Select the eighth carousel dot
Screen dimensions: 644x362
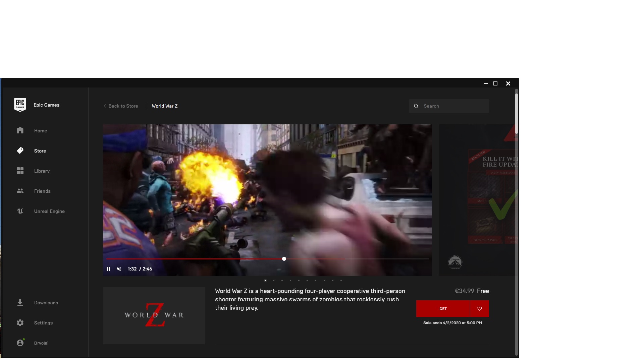point(324,281)
